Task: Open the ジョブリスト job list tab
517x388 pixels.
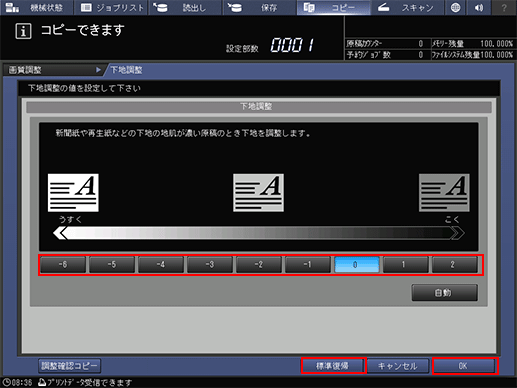Action: 111,7
